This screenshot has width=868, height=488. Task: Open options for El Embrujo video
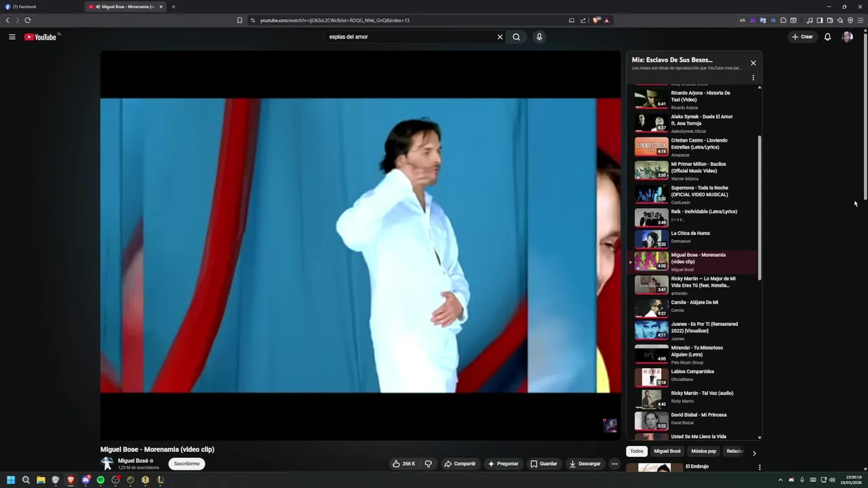pos(759,467)
